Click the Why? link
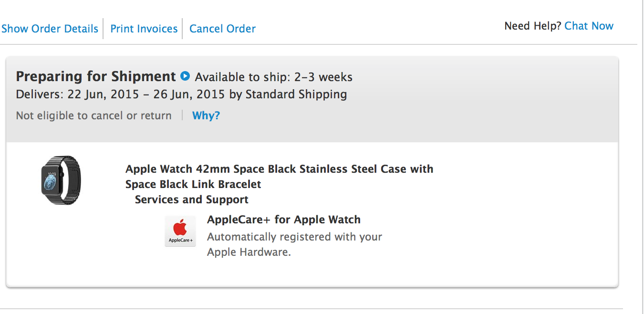644x314 pixels. click(x=206, y=115)
